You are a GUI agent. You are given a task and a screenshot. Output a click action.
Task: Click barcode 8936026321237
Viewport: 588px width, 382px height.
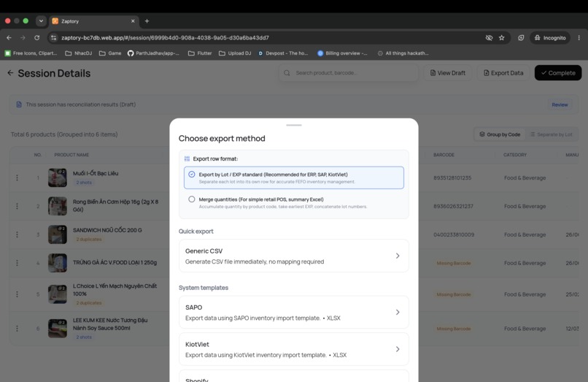(453, 206)
